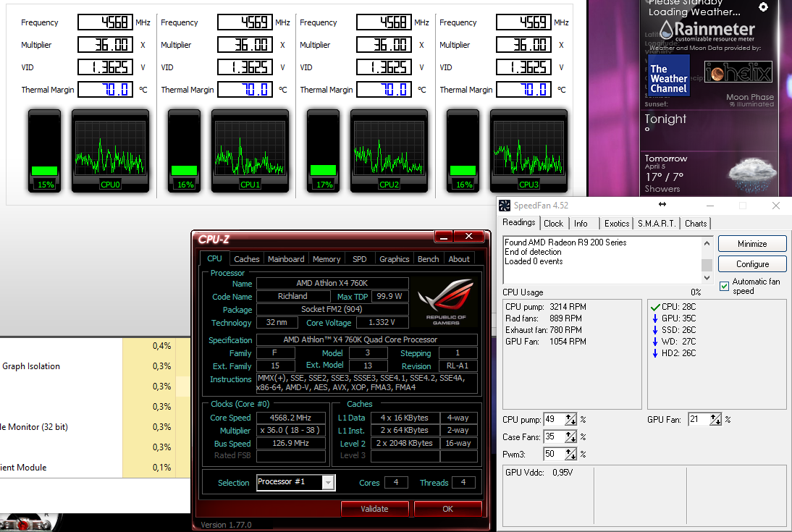Switch to the Bench tab in CPU-Z
The width and height of the screenshot is (792, 532).
tap(429, 259)
